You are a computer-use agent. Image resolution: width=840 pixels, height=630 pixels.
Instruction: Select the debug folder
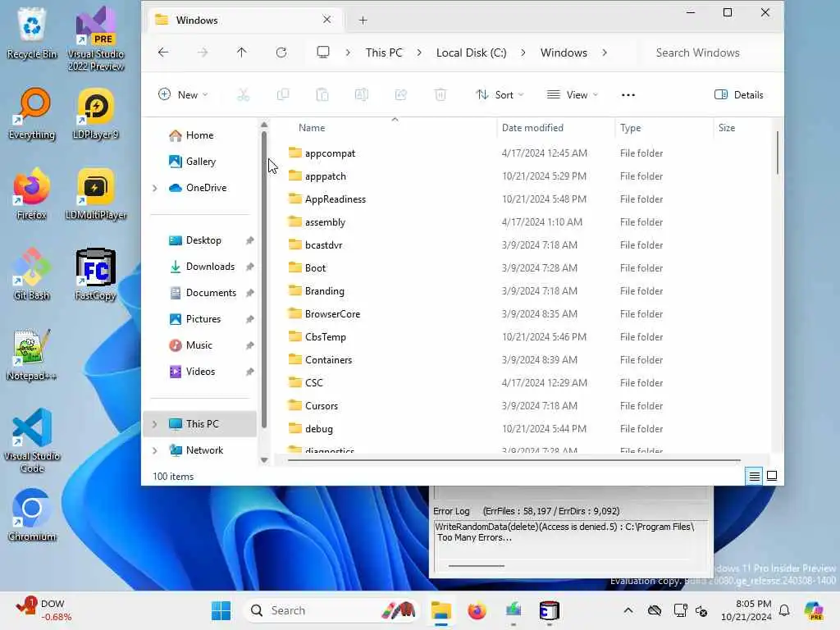coord(319,429)
